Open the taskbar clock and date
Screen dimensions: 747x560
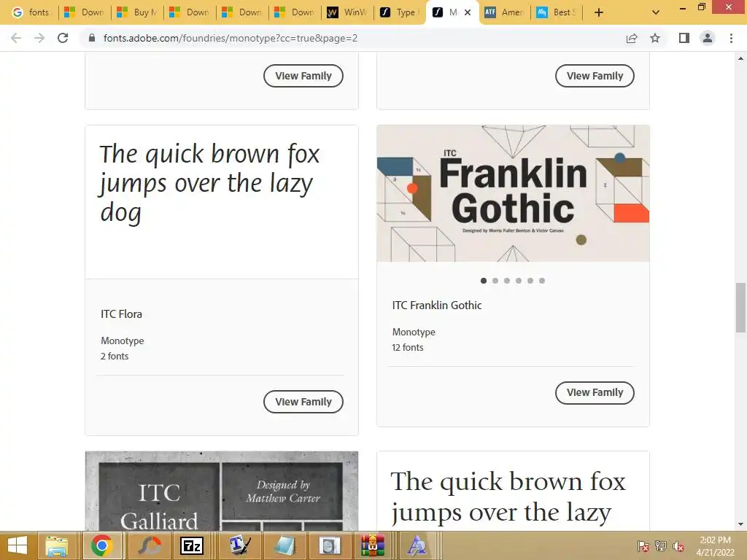(x=715, y=546)
